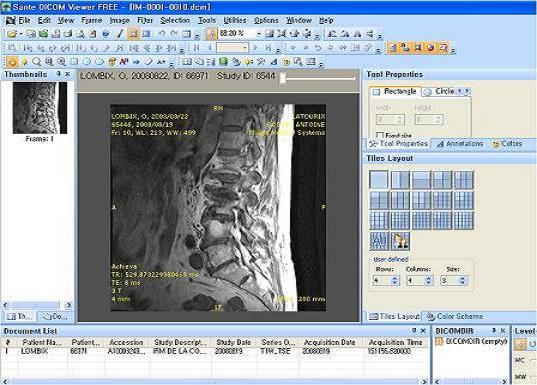Choose the 'All' tiles layout icon
Viewport: 537px width, 385px height.
click(x=379, y=241)
